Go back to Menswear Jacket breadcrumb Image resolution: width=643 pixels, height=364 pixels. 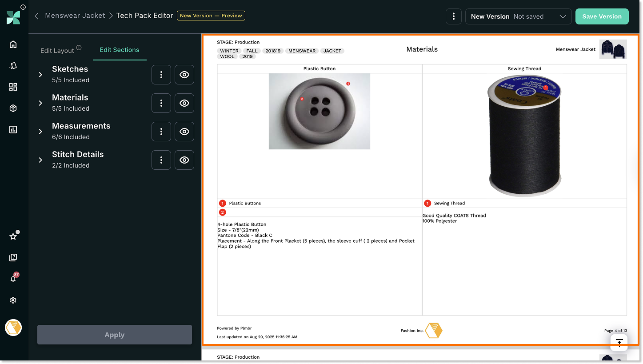coord(75,16)
